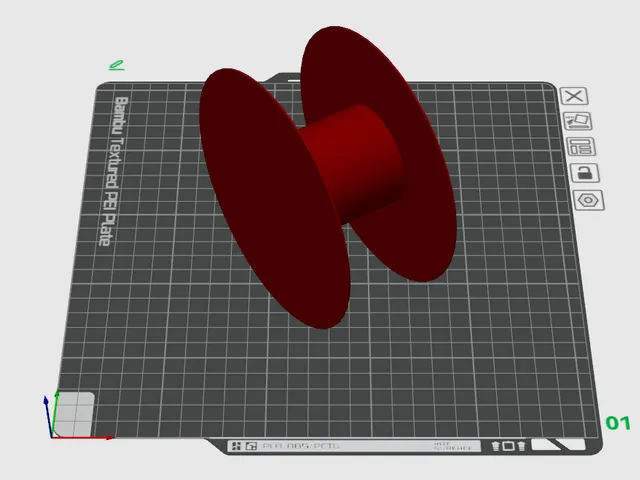Open plate settings hexagon icon
The width and height of the screenshot is (640, 480).
tap(589, 200)
